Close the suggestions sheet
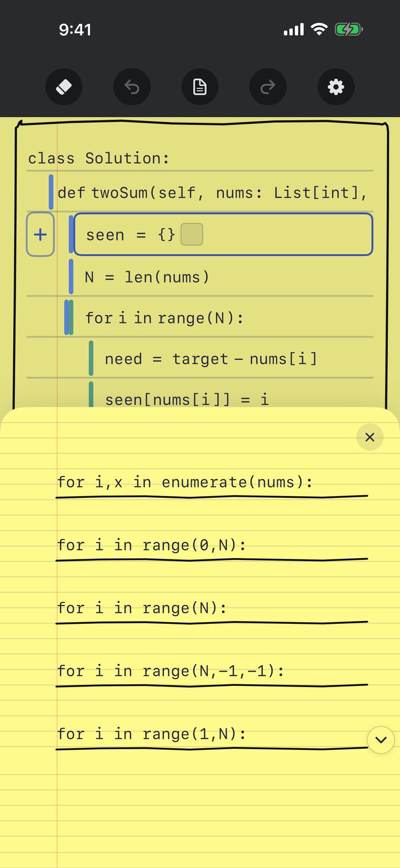Image resolution: width=400 pixels, height=868 pixels. coord(370,437)
